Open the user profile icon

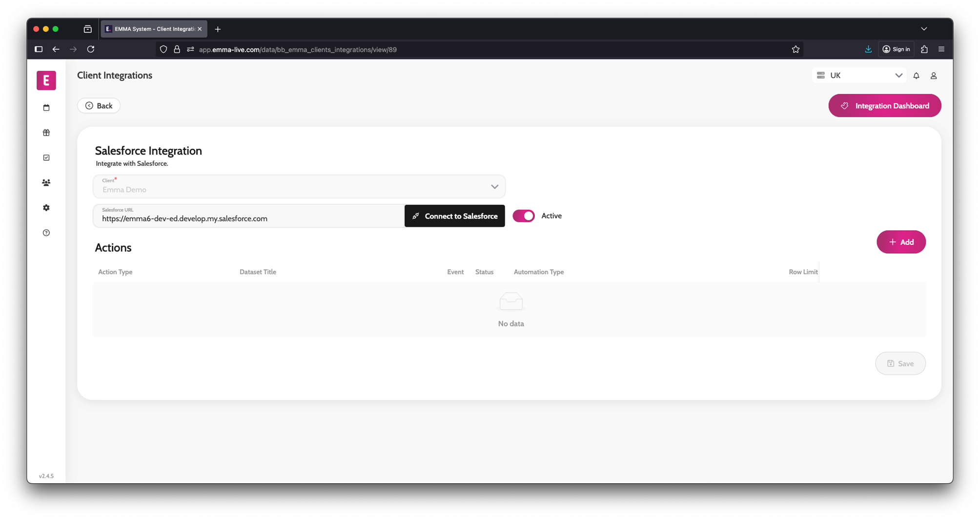934,76
